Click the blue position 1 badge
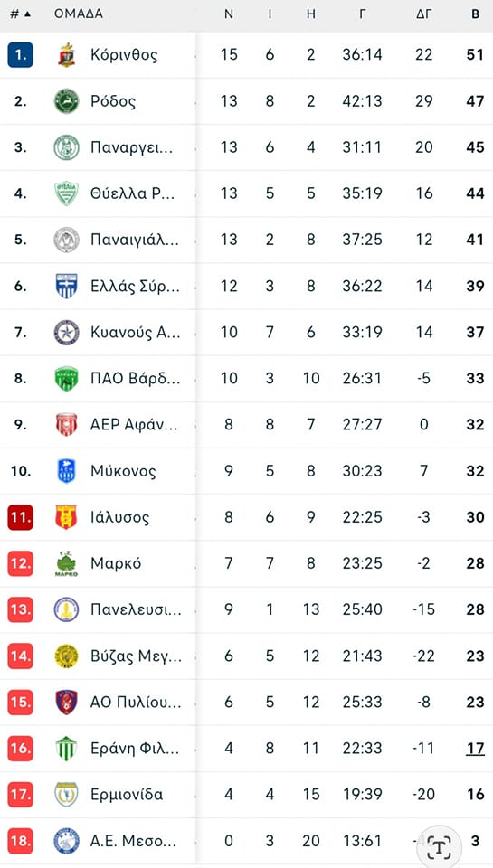 (x=21, y=55)
